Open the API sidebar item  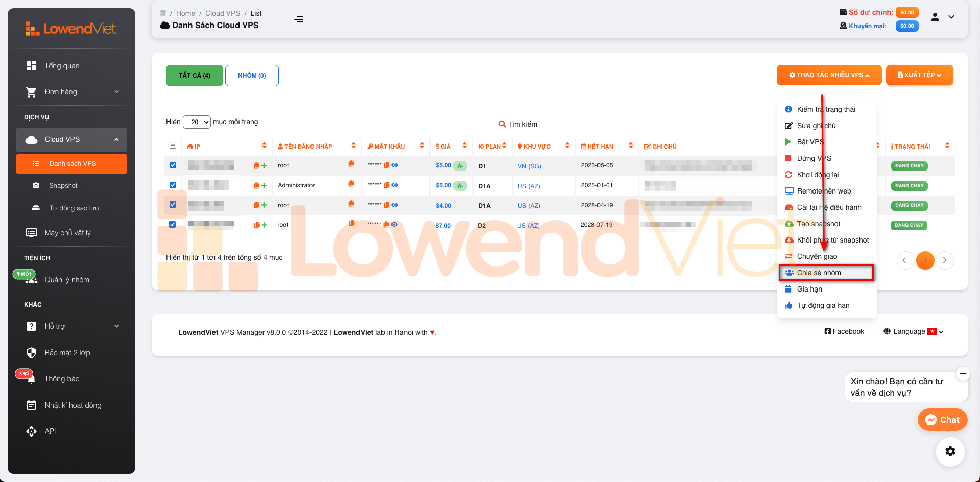[x=50, y=431]
